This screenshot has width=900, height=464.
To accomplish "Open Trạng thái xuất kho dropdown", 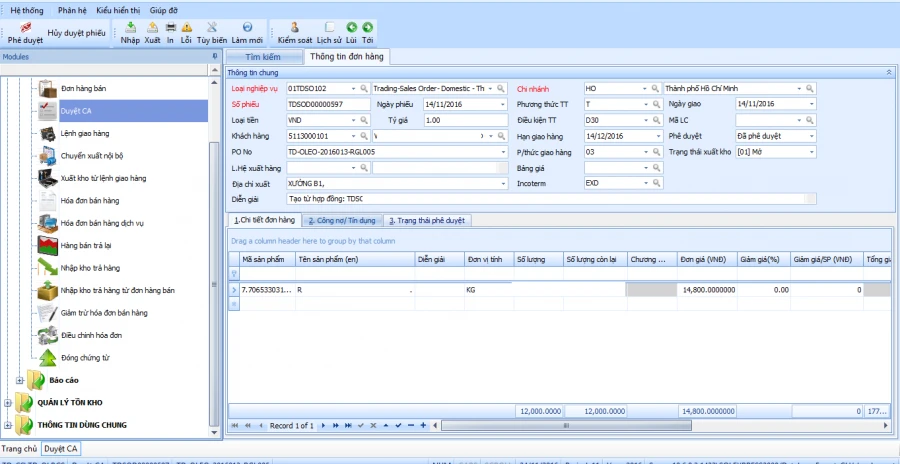I will click(x=812, y=152).
